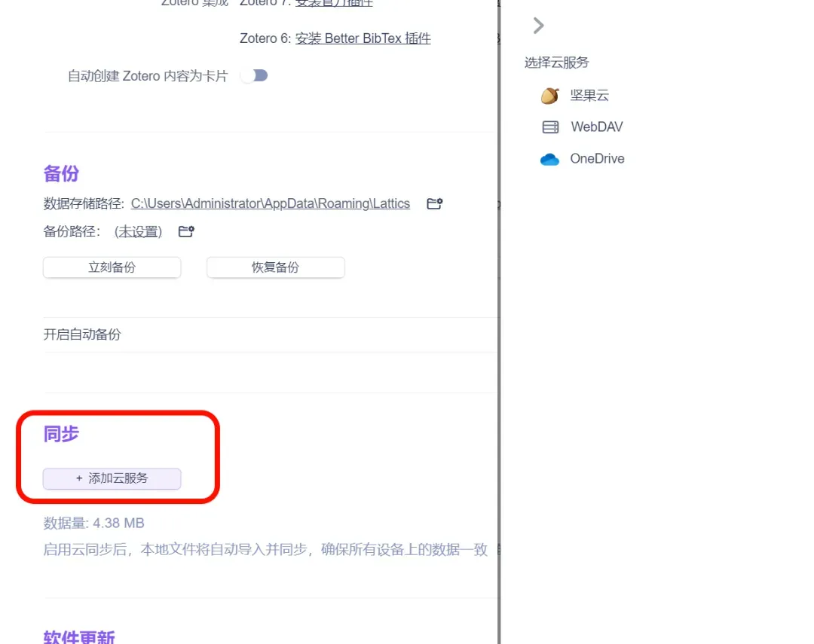Click folder icon next to data storage path
The height and width of the screenshot is (644, 814).
435,203
